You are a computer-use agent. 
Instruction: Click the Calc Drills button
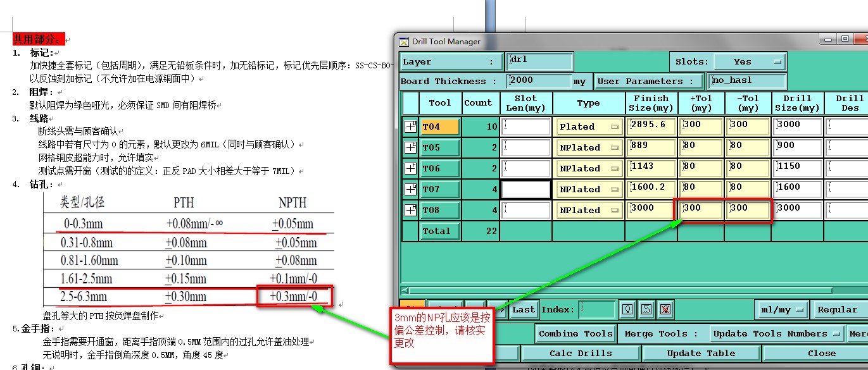tap(581, 353)
